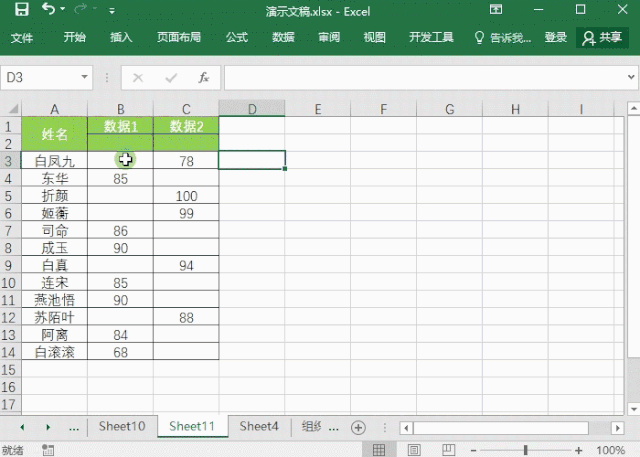The width and height of the screenshot is (640, 457).
Task: Click the 100% zoom level text
Action: (611, 450)
